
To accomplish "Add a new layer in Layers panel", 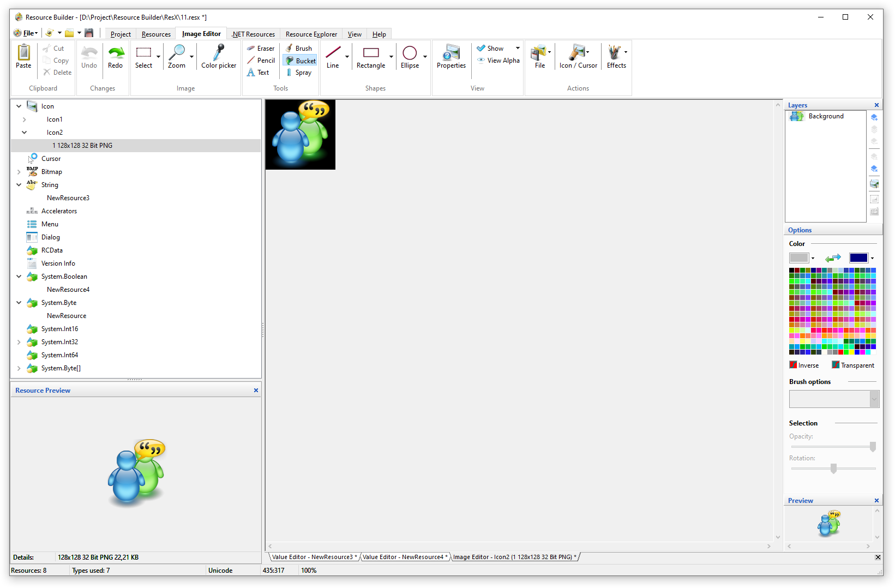I will tap(874, 117).
